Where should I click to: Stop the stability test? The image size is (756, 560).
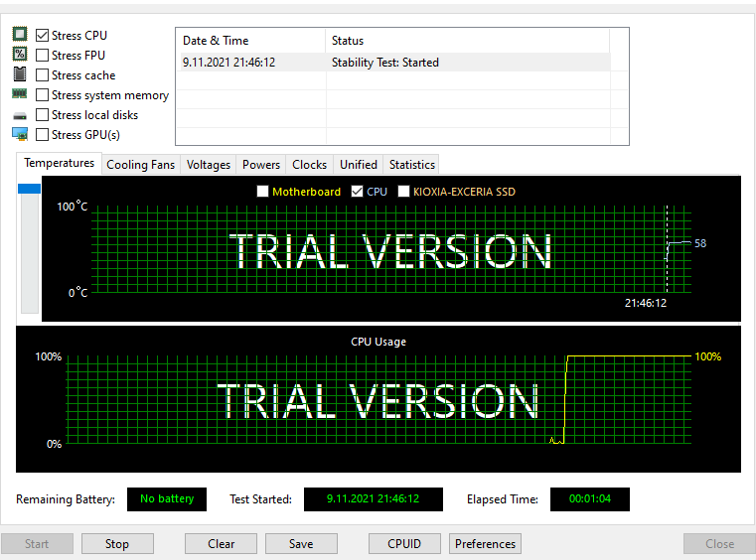pos(117,543)
